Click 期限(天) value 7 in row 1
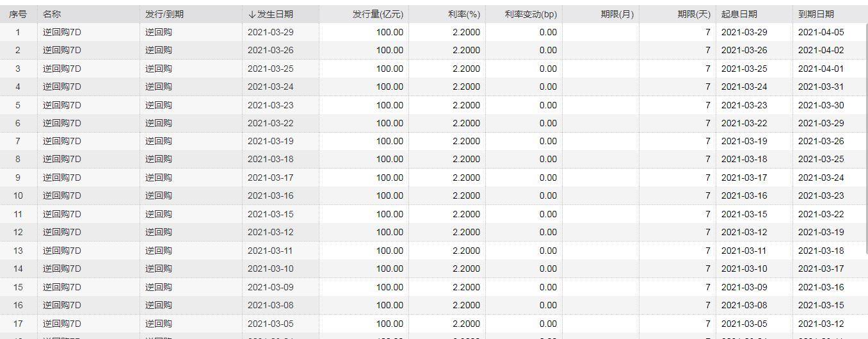The width and height of the screenshot is (868, 339). point(708,32)
